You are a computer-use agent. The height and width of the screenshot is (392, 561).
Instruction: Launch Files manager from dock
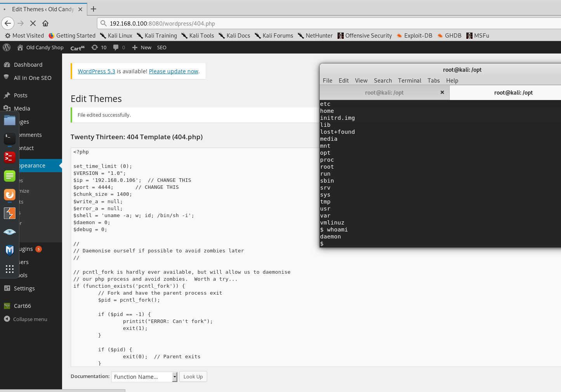click(10, 121)
